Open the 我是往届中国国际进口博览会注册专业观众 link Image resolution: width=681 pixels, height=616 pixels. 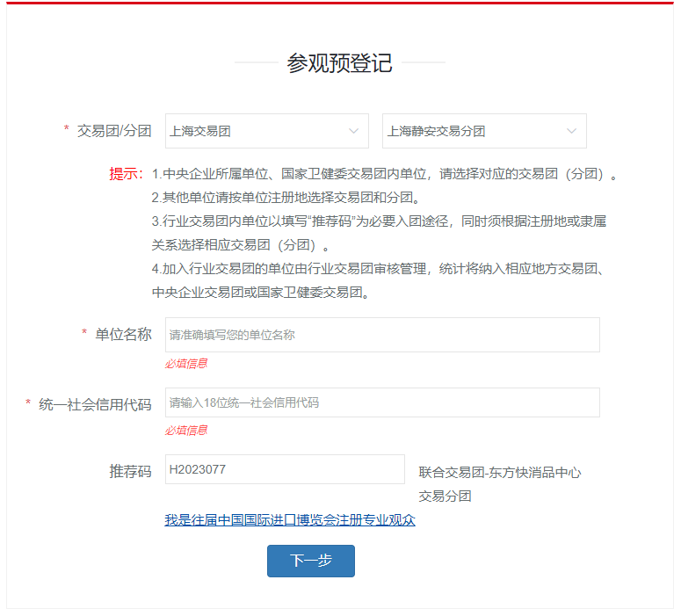tap(290, 519)
